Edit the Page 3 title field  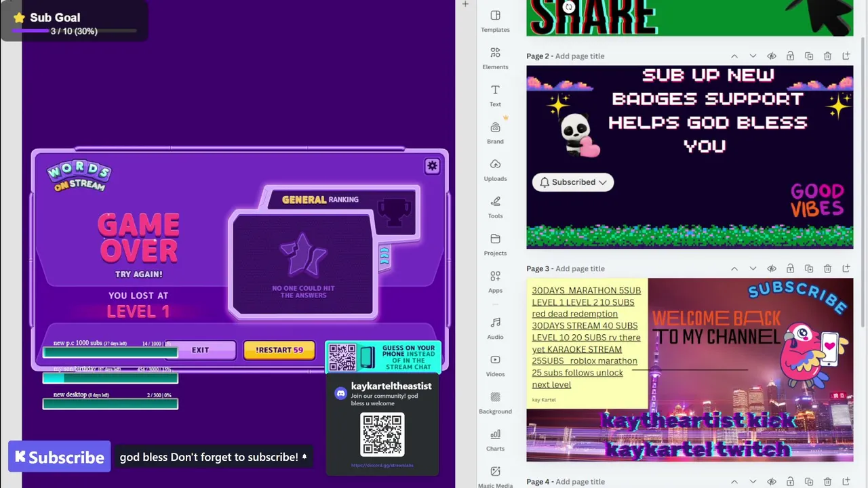pyautogui.click(x=580, y=269)
